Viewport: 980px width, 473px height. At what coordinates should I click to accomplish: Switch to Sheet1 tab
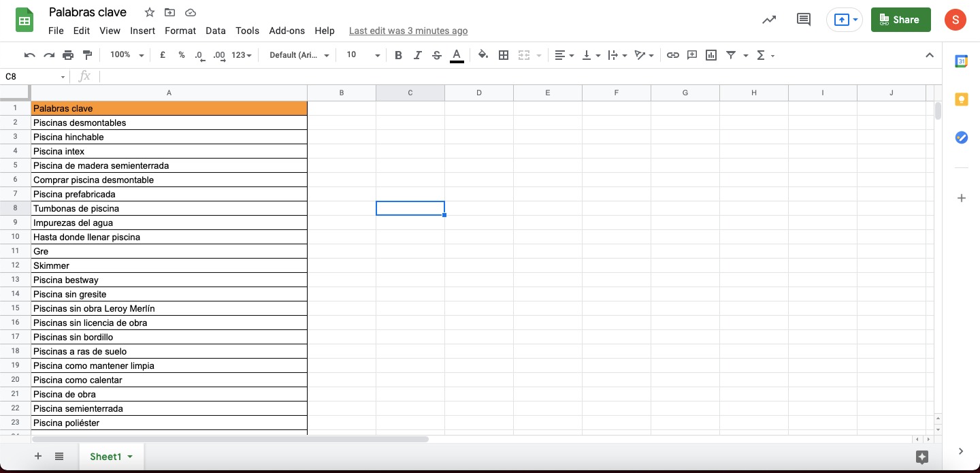tap(105, 457)
